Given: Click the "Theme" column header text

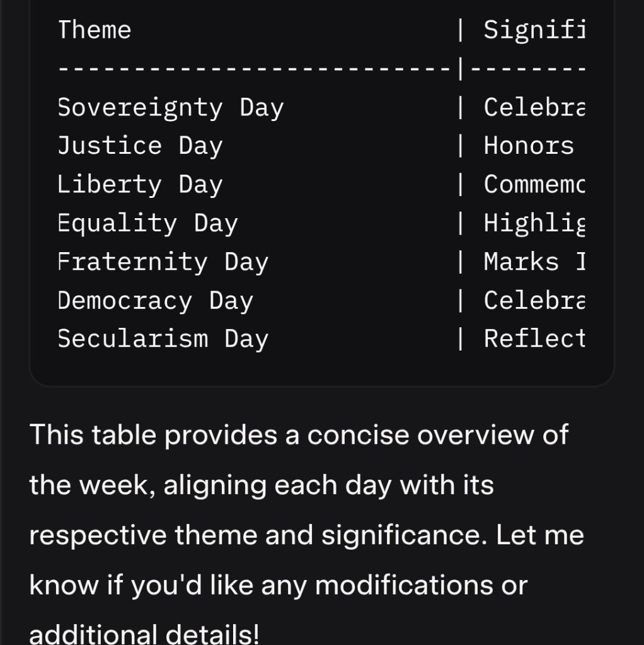Looking at the screenshot, I should click(x=95, y=30).
